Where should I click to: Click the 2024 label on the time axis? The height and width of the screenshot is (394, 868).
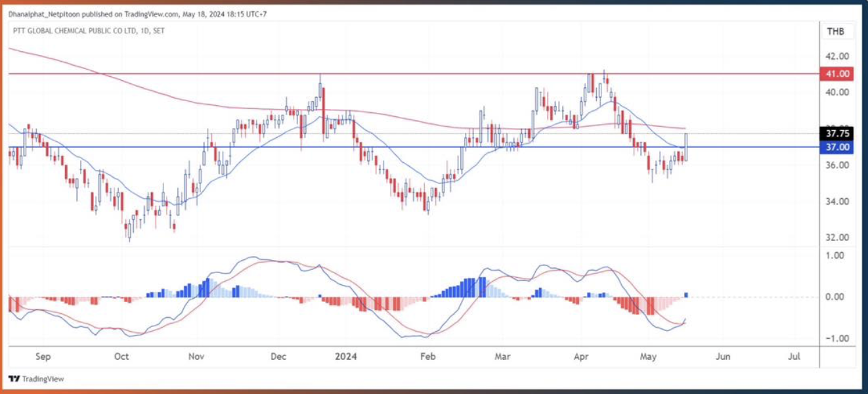coord(345,357)
